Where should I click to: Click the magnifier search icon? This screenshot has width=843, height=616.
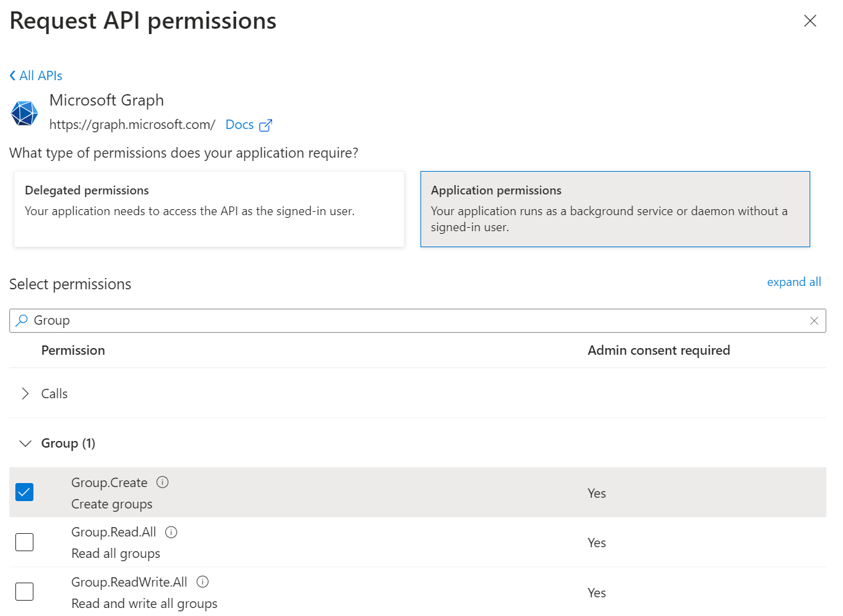pyautogui.click(x=22, y=321)
